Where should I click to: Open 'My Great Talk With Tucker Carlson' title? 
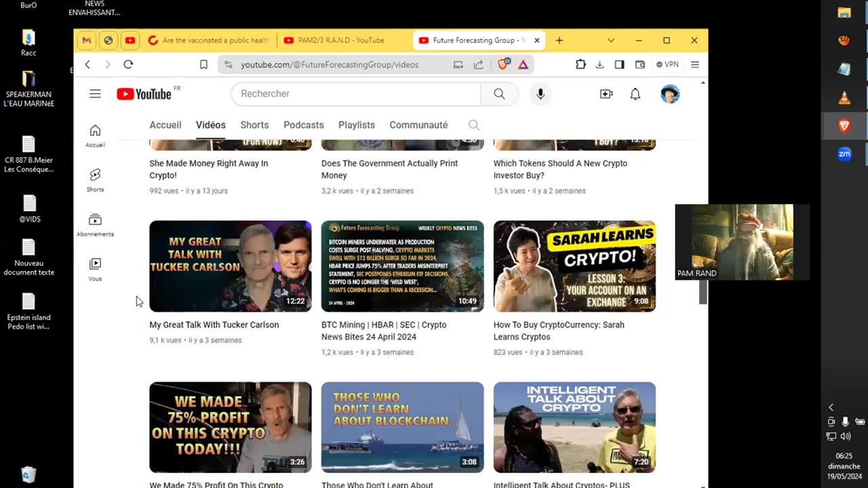click(x=214, y=325)
